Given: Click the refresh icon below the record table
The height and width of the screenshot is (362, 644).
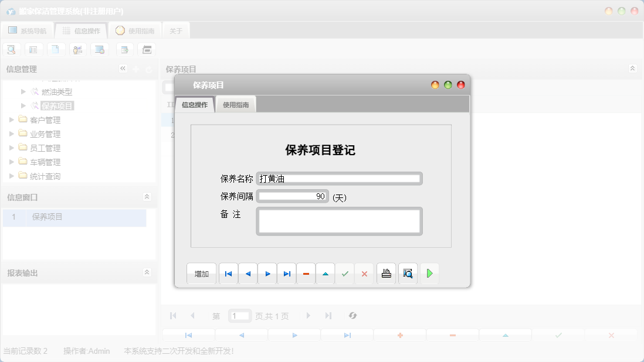Looking at the screenshot, I should (352, 315).
